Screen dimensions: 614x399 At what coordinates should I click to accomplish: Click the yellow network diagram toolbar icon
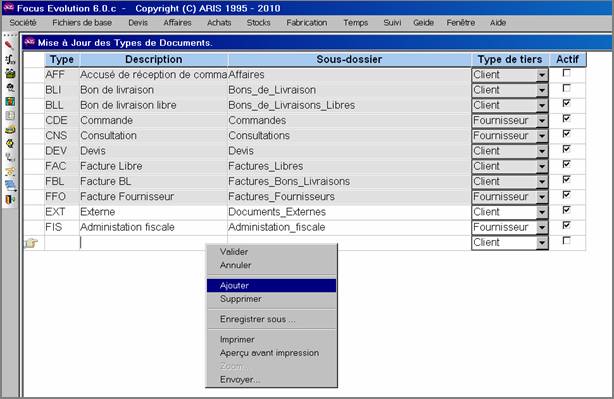pyautogui.click(x=10, y=172)
